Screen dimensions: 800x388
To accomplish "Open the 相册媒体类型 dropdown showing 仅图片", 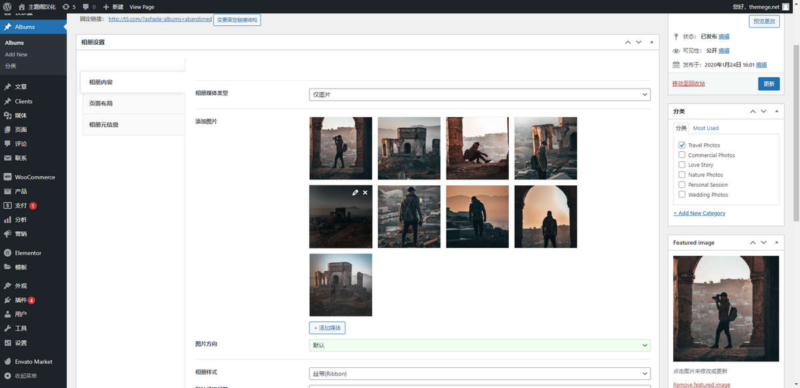I will click(480, 94).
